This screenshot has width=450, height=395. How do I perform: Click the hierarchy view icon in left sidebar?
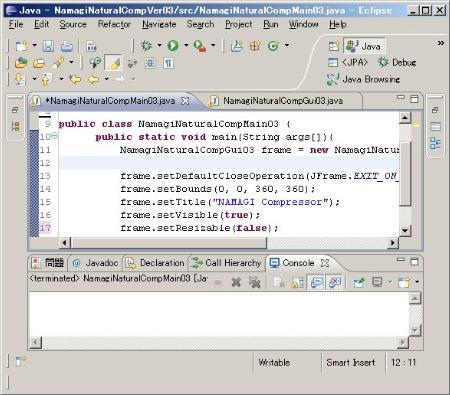coord(15,127)
